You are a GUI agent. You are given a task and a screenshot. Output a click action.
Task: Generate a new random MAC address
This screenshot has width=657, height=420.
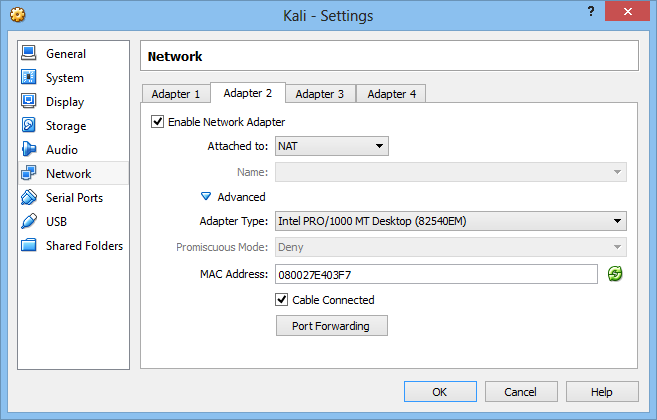coord(615,274)
